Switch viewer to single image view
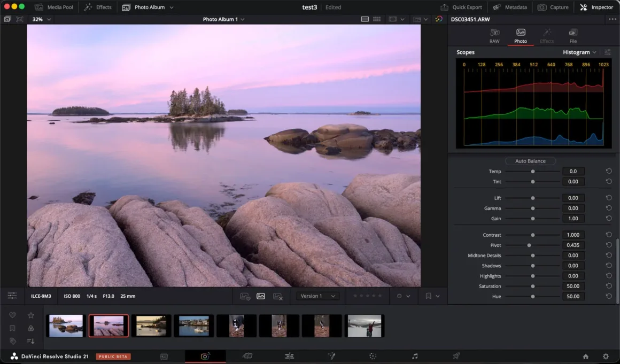This screenshot has width=620, height=364. (x=365, y=19)
